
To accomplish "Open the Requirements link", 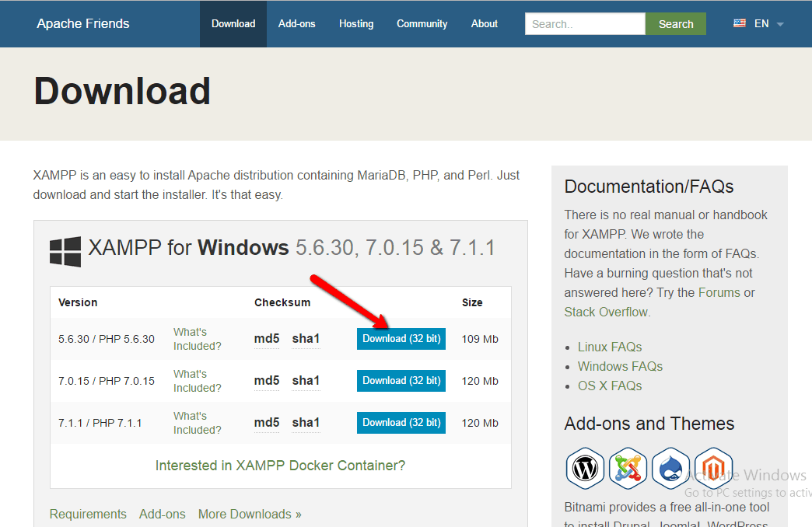I will [88, 514].
